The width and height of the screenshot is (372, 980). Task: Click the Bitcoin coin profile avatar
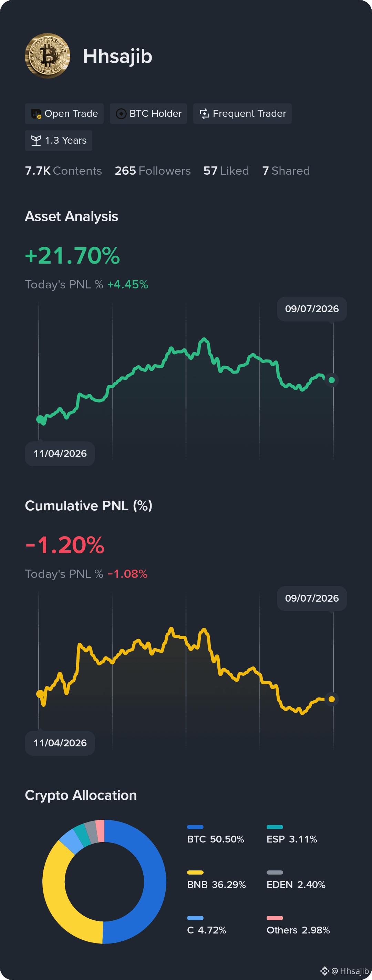pos(48,56)
